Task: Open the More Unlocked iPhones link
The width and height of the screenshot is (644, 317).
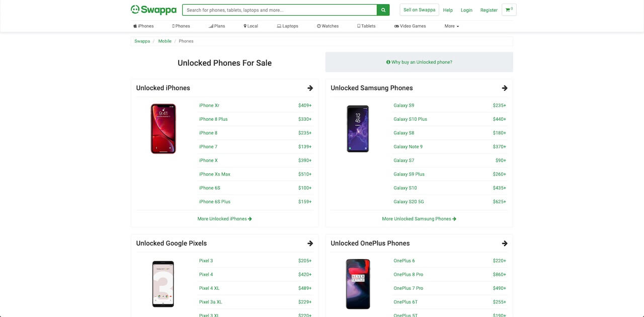Action: point(224,218)
